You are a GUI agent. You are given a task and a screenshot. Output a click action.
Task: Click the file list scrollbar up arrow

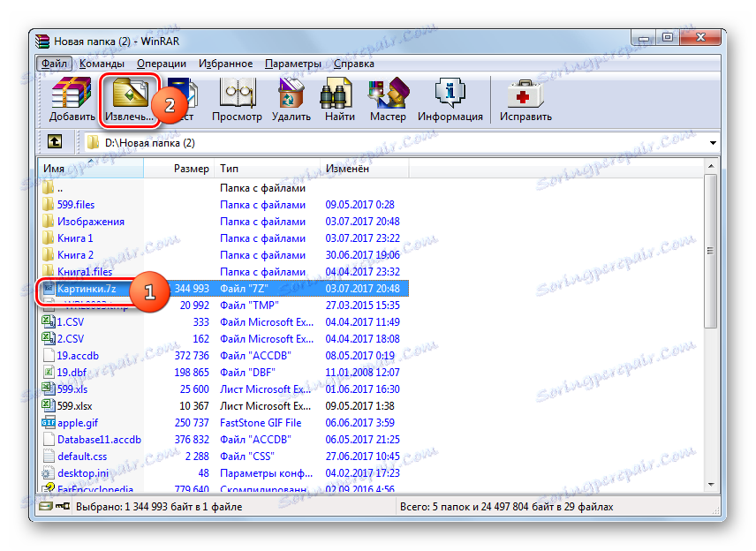[711, 166]
